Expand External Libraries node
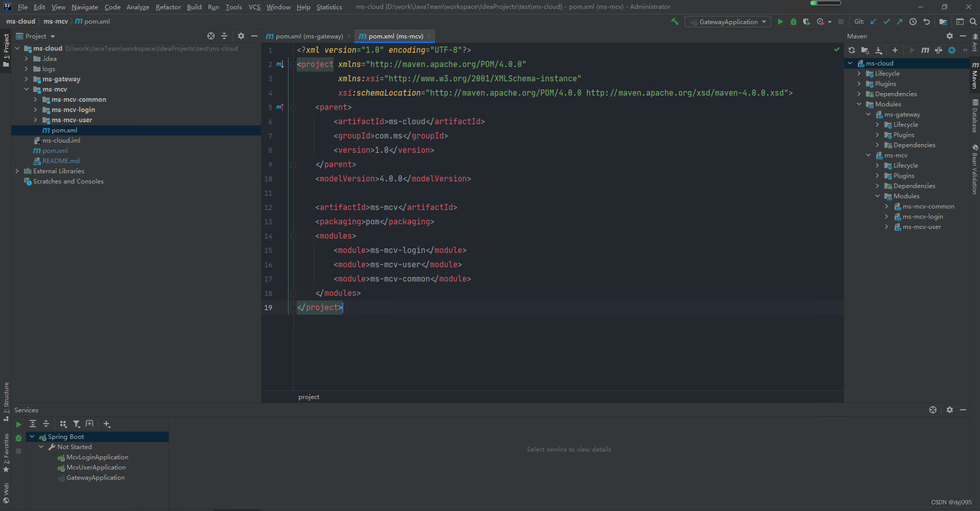This screenshot has width=980, height=511. [17, 171]
